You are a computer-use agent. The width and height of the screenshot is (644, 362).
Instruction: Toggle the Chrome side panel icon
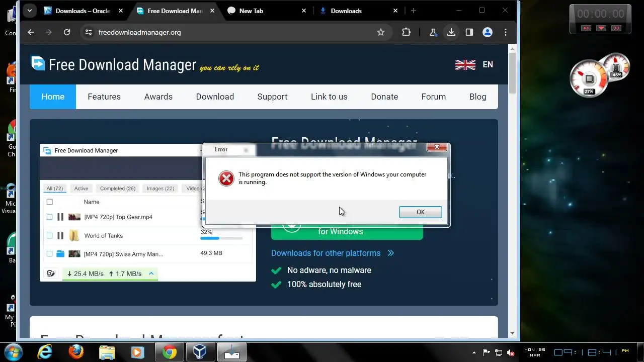click(469, 32)
